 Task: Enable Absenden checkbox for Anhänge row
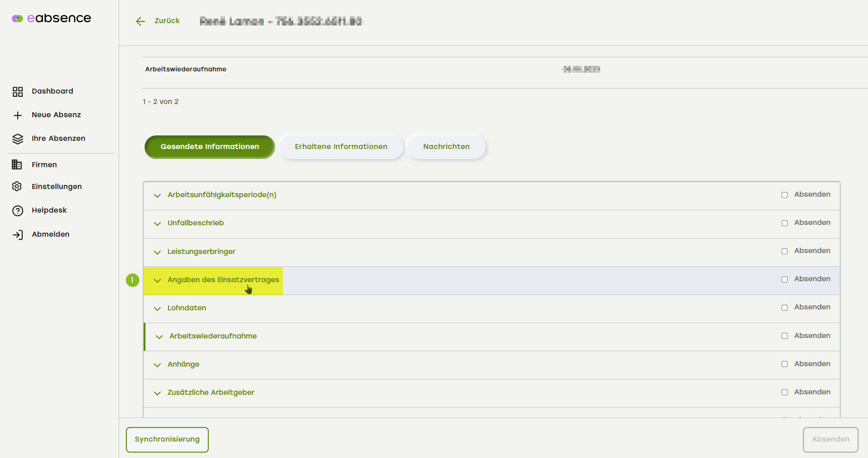784,364
